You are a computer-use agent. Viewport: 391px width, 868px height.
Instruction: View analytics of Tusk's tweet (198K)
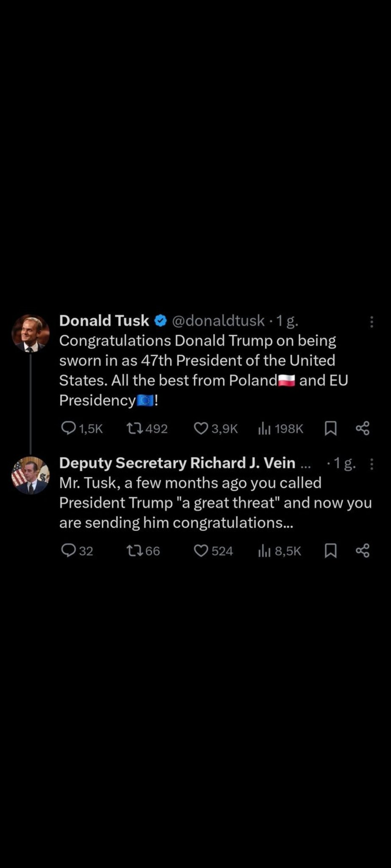(x=264, y=429)
